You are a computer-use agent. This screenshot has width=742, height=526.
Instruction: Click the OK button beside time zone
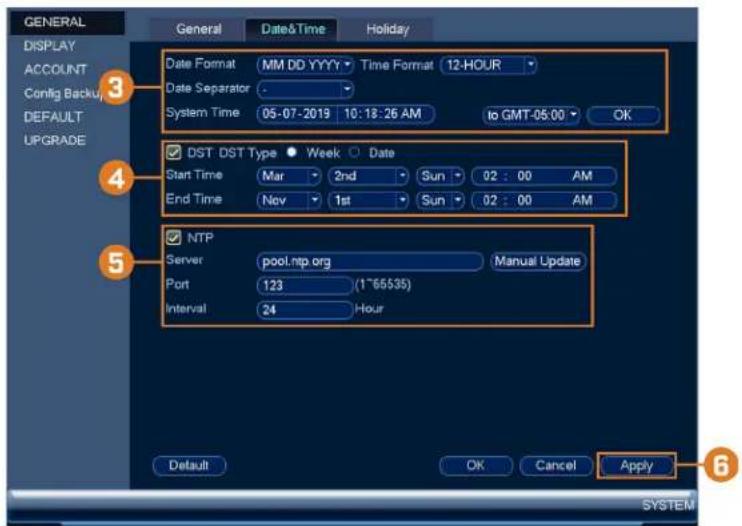623,115
